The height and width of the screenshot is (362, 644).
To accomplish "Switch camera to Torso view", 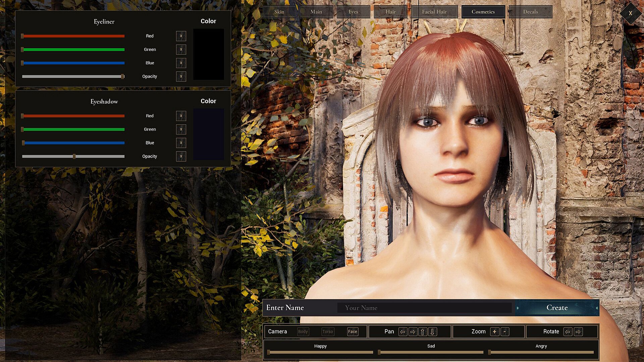I will point(327,331).
